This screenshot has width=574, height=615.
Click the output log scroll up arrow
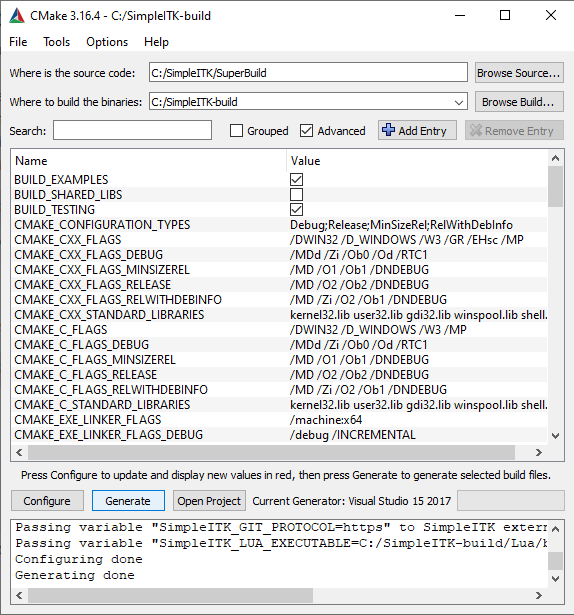(x=556, y=529)
